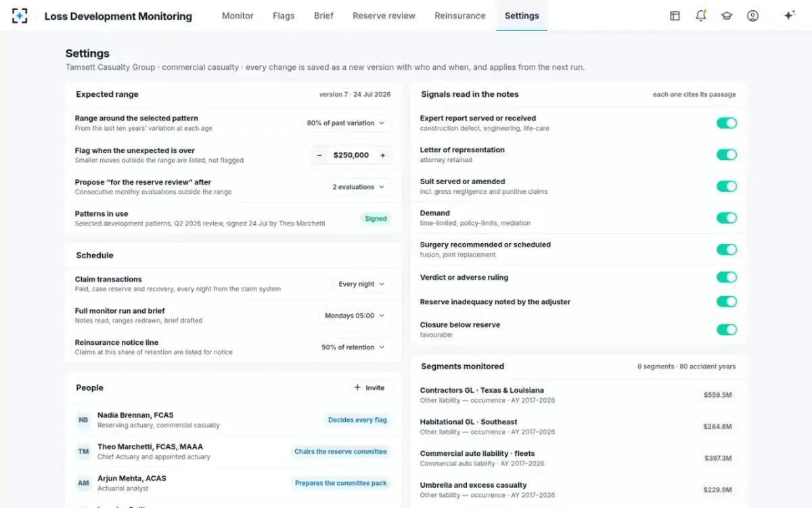Viewport: 812px width, 508px height.
Task: Click the $229.9M segment amount
Action: pyautogui.click(x=717, y=490)
